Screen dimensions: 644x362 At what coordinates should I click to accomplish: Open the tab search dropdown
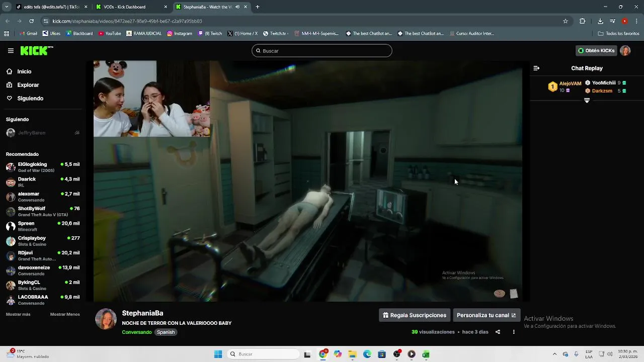click(x=7, y=7)
